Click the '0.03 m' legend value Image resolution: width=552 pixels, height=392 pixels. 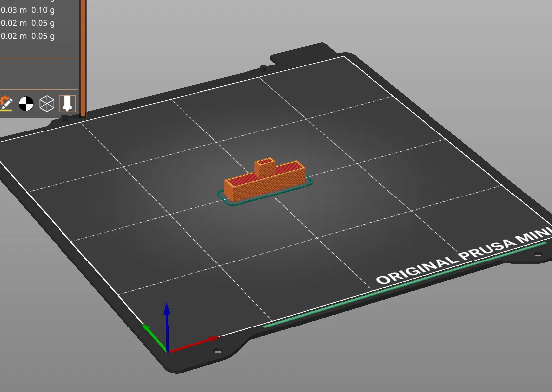coord(14,10)
